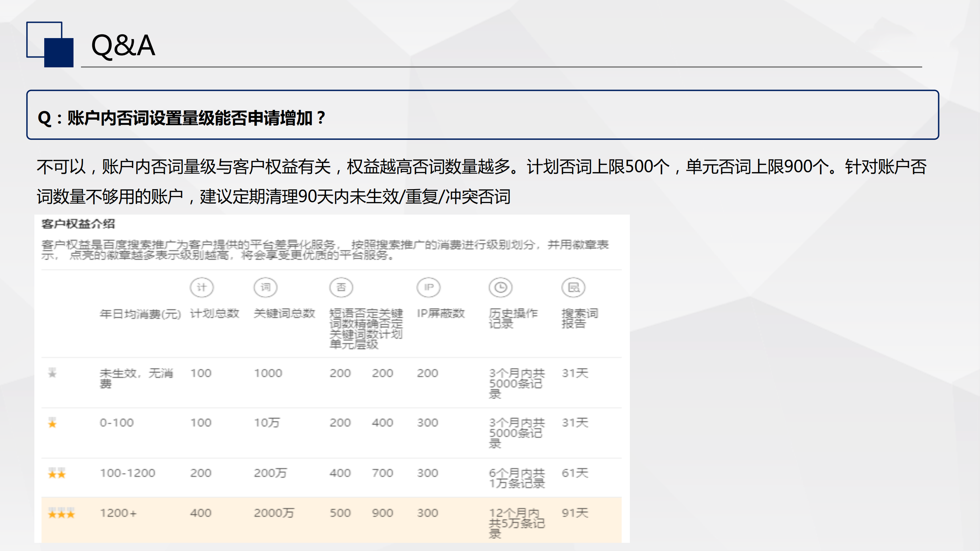
Task: Click the 搜索词报告 column header
Action: coord(580,319)
